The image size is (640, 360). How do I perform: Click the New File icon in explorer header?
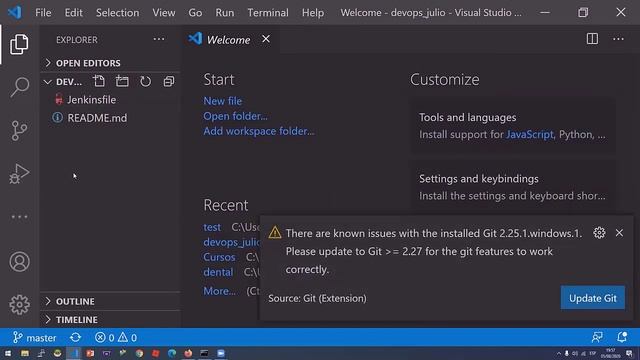[99, 81]
